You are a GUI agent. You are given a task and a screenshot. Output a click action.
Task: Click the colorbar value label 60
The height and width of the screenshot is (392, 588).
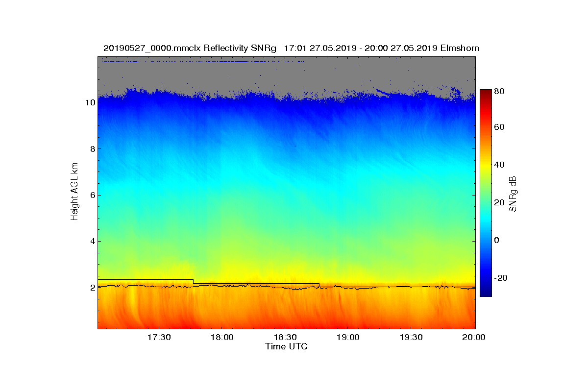[x=500, y=127]
